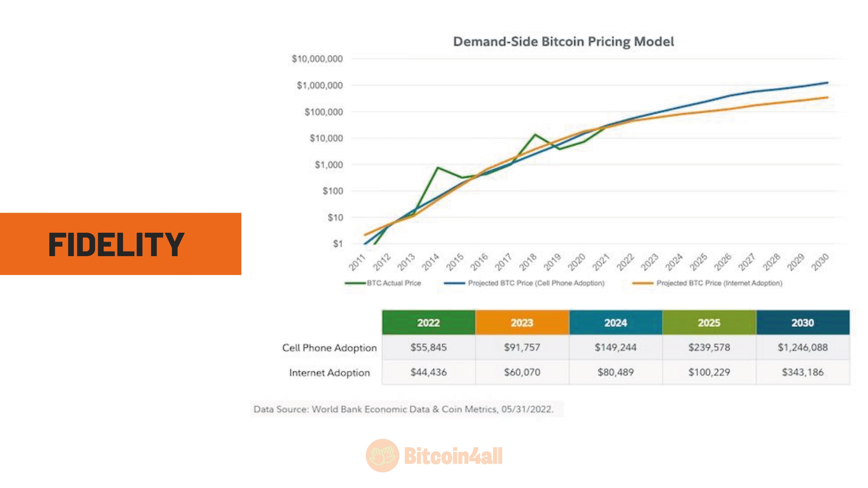
Task: Select the 2024 table column header
Action: point(616,323)
